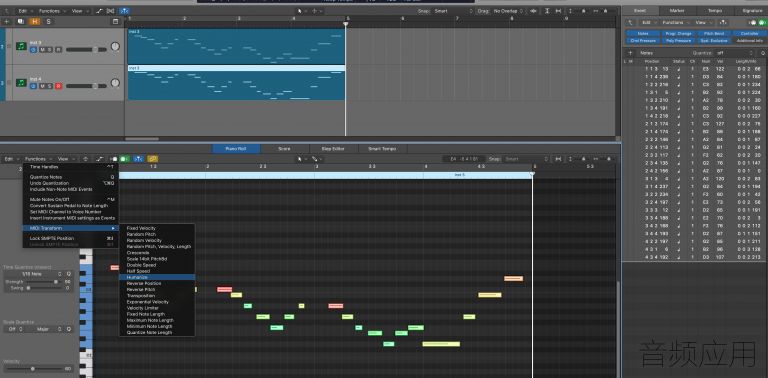
Task: Switch to Step Editor tab
Action: (333, 149)
